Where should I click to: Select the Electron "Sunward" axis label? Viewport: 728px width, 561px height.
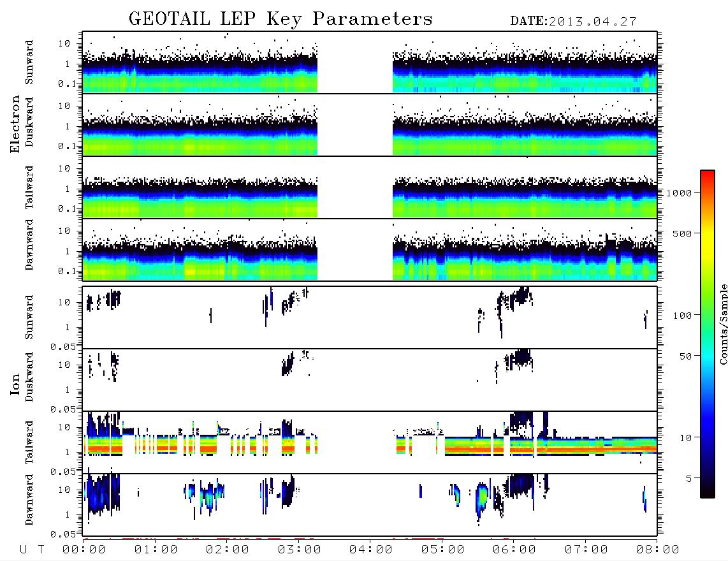tap(29, 62)
